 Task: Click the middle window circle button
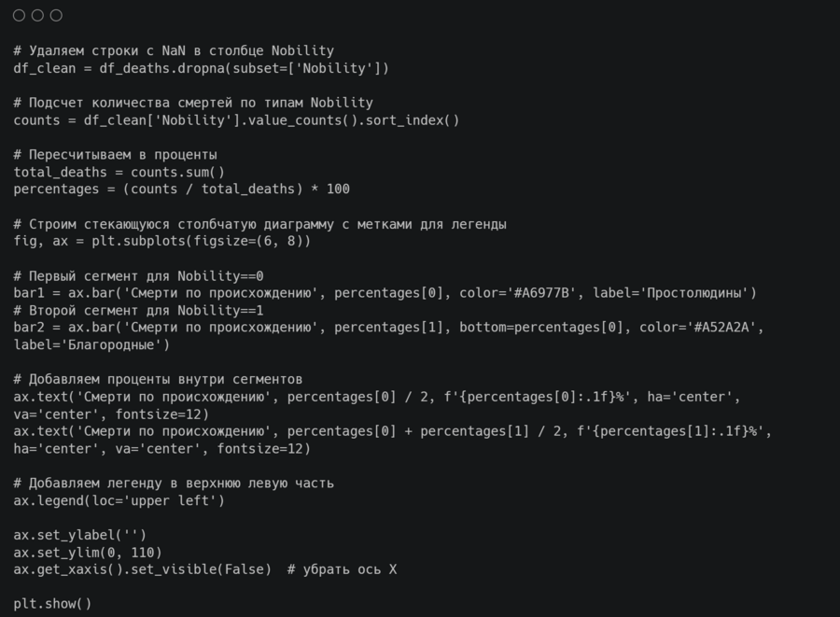point(37,15)
